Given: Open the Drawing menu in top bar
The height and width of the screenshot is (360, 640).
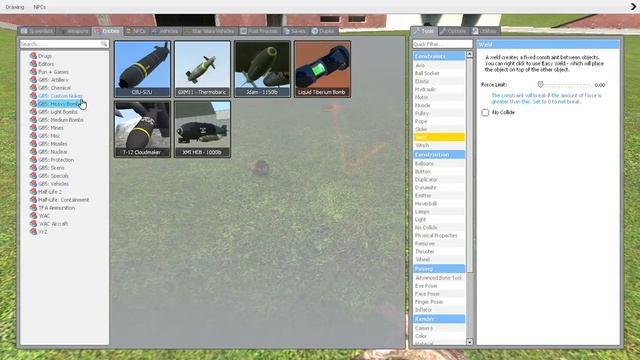Looking at the screenshot, I should (x=15, y=7).
